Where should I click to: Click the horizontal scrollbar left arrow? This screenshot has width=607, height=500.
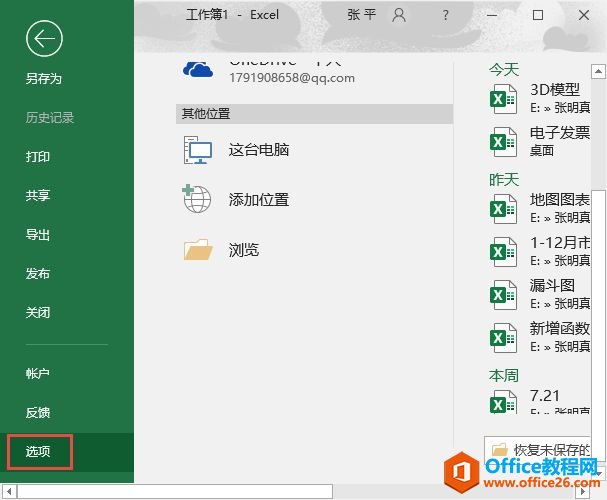(9, 491)
